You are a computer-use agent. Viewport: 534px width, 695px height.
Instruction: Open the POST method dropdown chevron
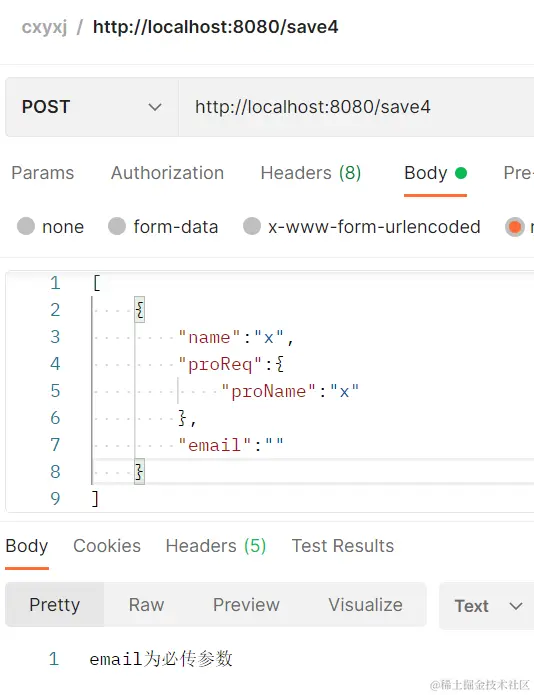(155, 107)
